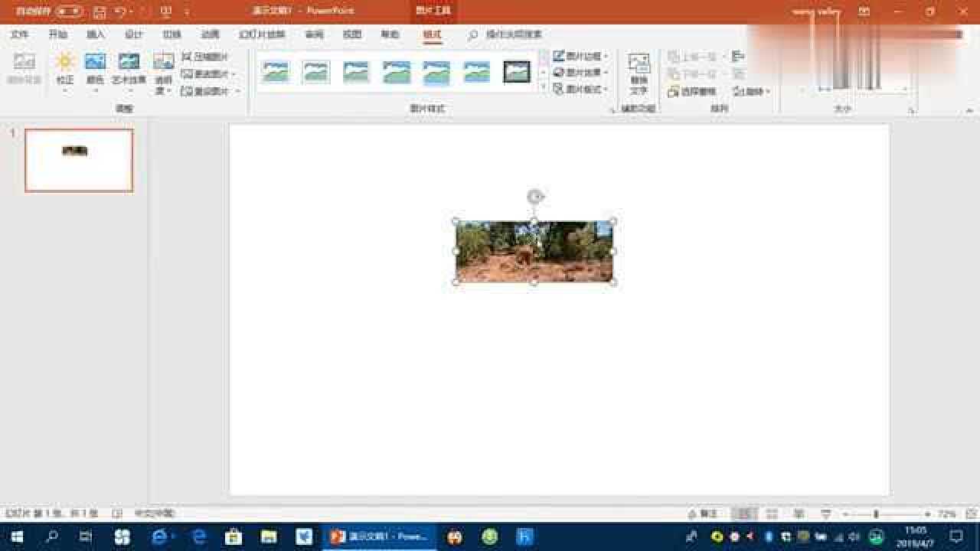Open the Picture Border (图片边框) menu
The width and height of the screenshot is (980, 551).
tap(580, 56)
